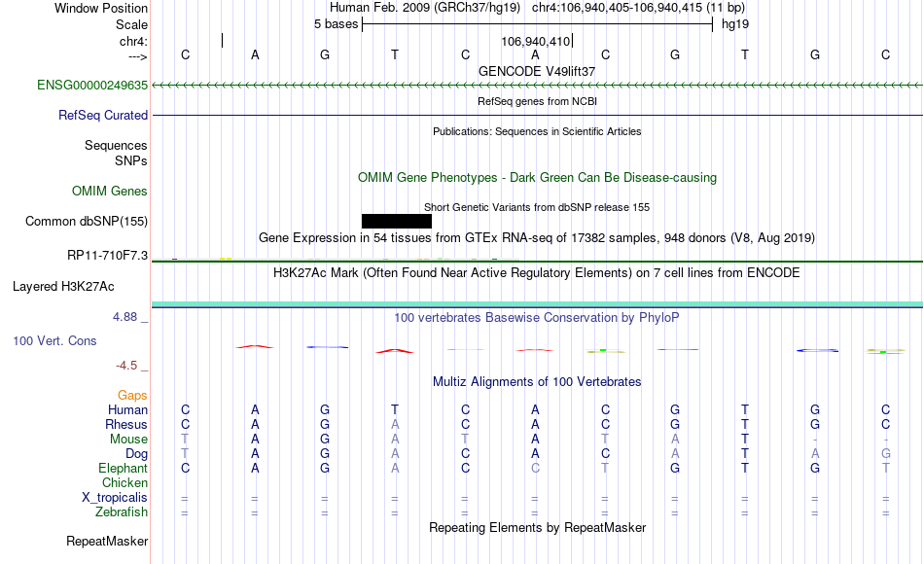Open the RefSeq Curated track label
The width and height of the screenshot is (924, 564).
tap(103, 116)
